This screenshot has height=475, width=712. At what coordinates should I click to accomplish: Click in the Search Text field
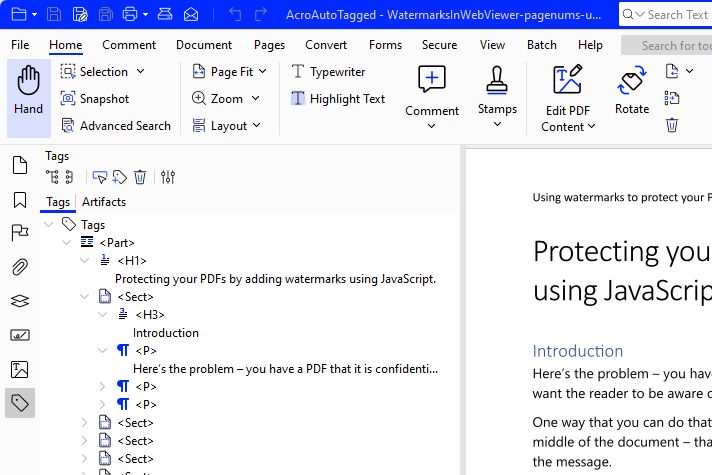point(666,15)
